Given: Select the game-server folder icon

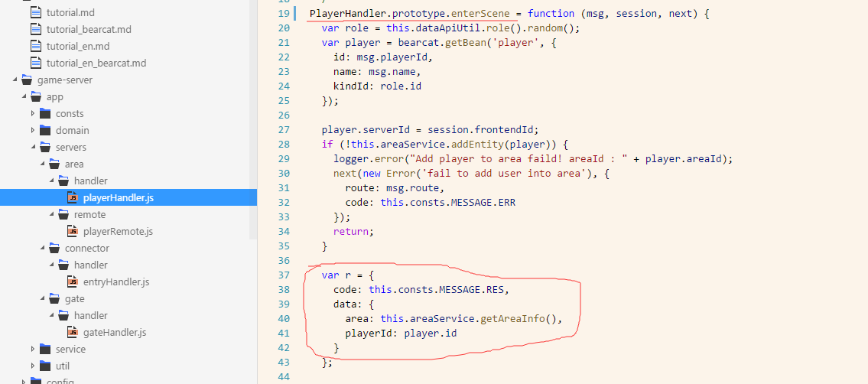Looking at the screenshot, I should (x=26, y=80).
